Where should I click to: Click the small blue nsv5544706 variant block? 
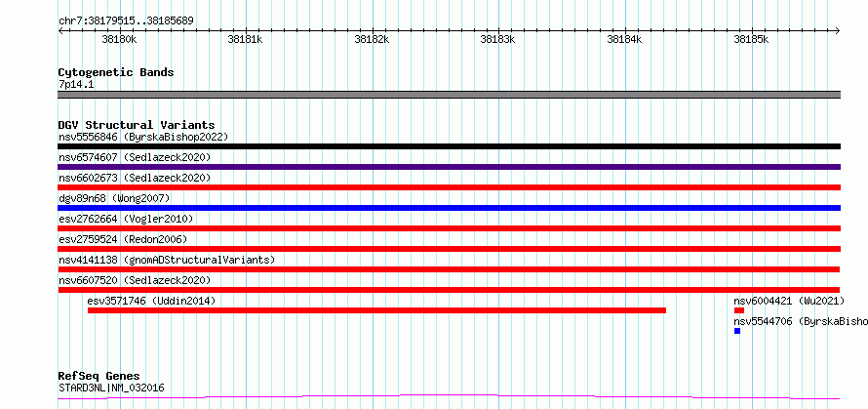pyautogui.click(x=737, y=331)
